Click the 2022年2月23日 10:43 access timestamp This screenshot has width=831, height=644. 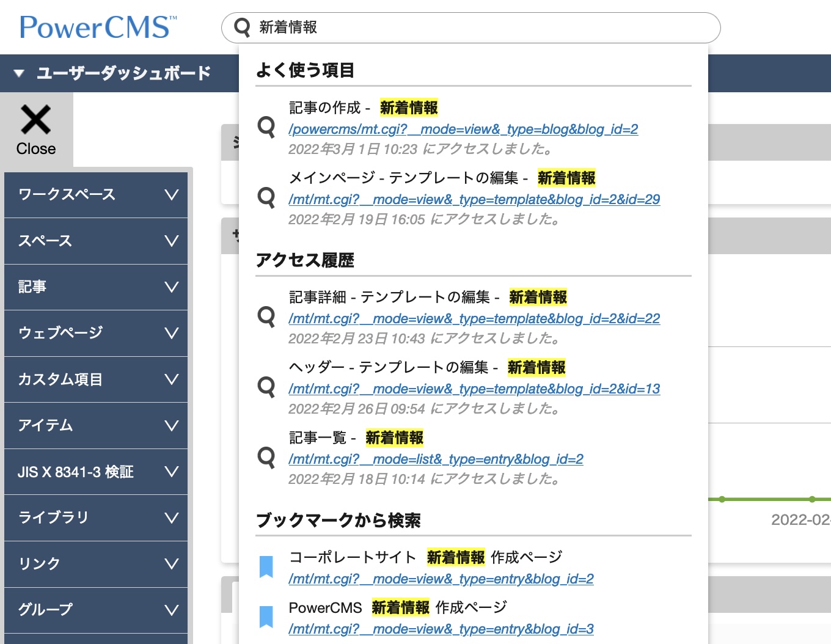coord(425,338)
